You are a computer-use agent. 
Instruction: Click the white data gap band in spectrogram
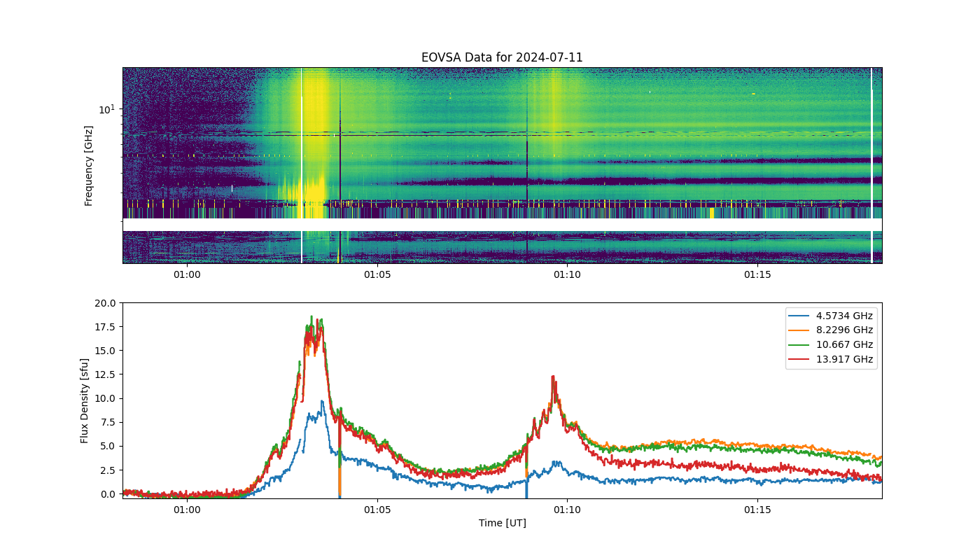[502, 225]
